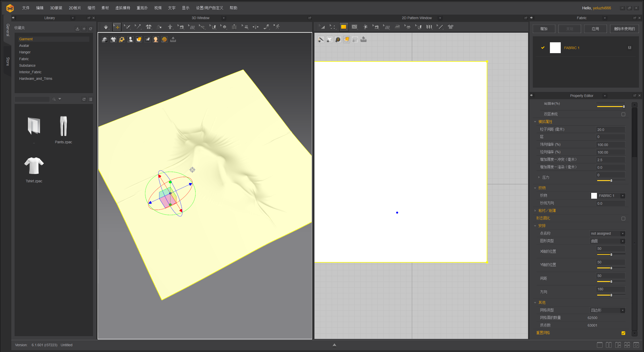Toggle the 2D pattern info display icon
The width and height of the screenshot is (644, 352).
point(338,40)
